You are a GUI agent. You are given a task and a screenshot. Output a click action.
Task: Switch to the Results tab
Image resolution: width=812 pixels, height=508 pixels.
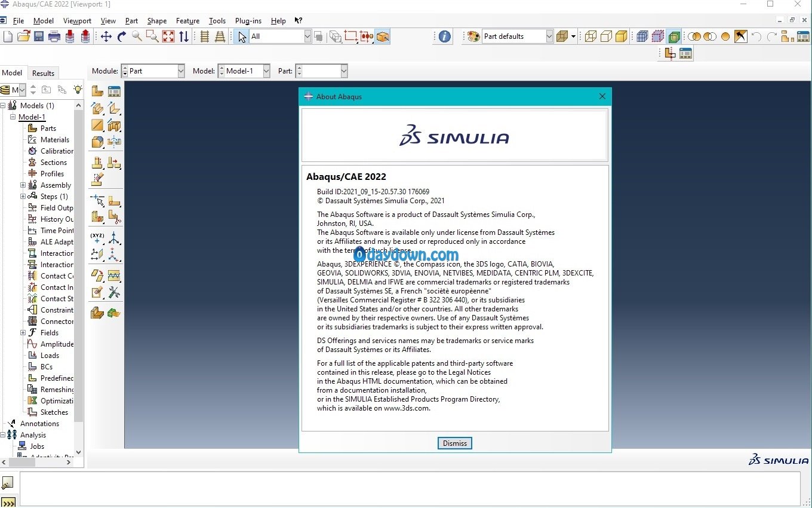[x=43, y=73]
